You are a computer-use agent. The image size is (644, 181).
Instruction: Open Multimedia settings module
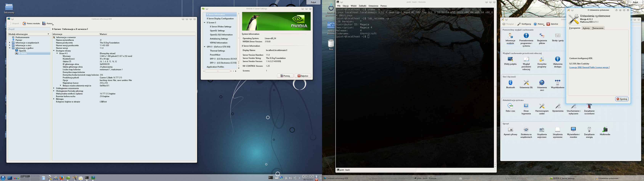pos(605,131)
